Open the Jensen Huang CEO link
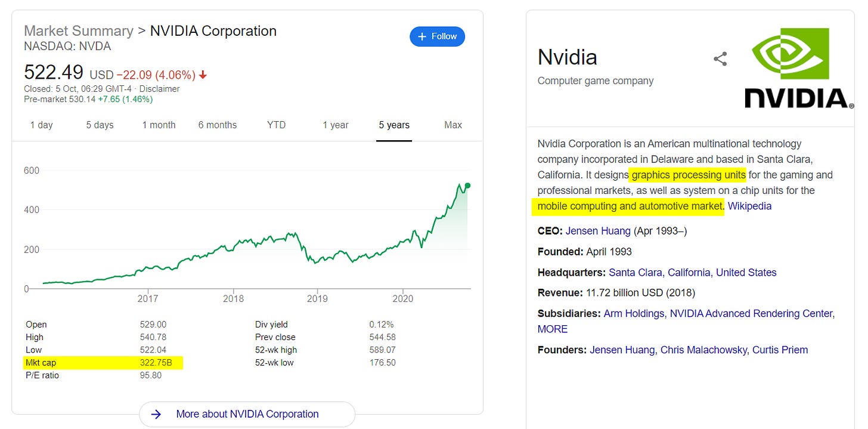Viewport: 868px width, 429px height. tap(599, 231)
